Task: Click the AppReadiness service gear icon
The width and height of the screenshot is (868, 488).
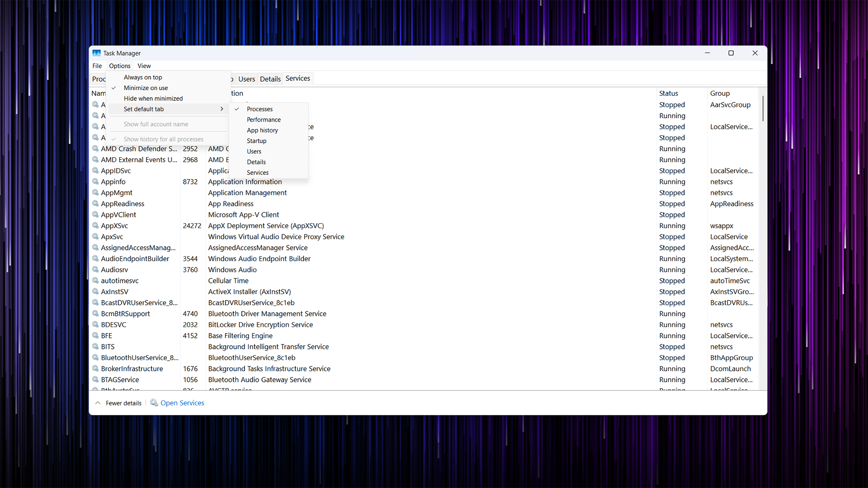Action: pos(95,203)
